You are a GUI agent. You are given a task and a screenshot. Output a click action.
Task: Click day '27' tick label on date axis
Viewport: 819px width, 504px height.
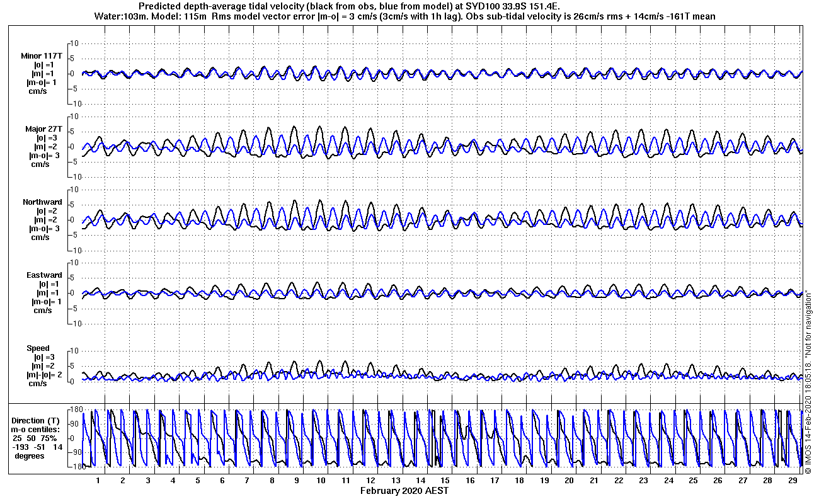(x=742, y=480)
